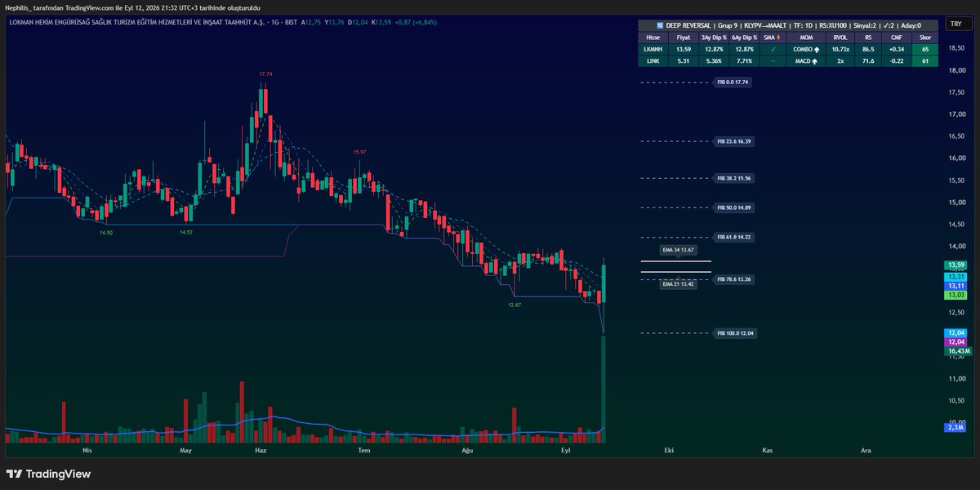Select the LKMNH ticker cell
This screenshot has height=490, width=980.
[x=653, y=49]
